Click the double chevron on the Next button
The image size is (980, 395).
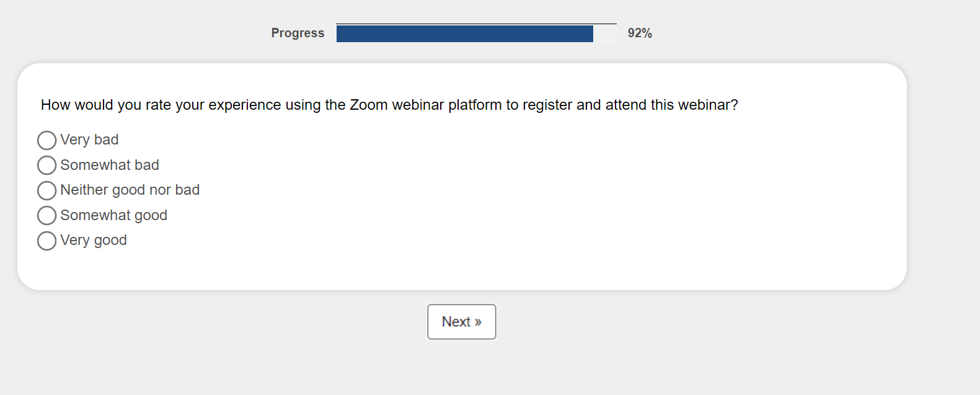(x=478, y=322)
